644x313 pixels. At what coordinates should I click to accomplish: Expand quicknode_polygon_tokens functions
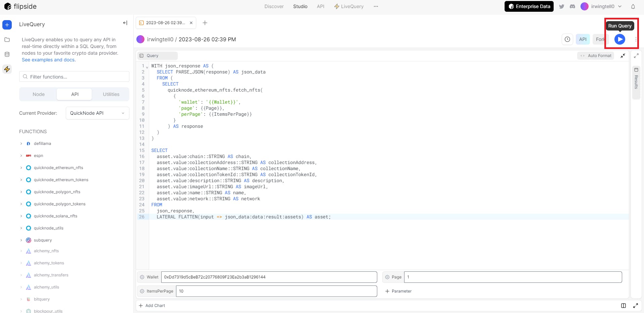pyautogui.click(x=21, y=204)
